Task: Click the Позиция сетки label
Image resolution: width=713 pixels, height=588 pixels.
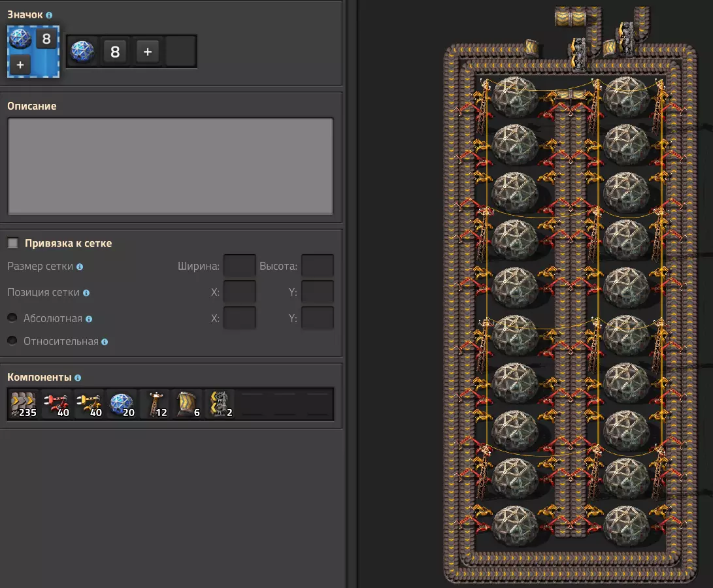Action: pos(43,293)
